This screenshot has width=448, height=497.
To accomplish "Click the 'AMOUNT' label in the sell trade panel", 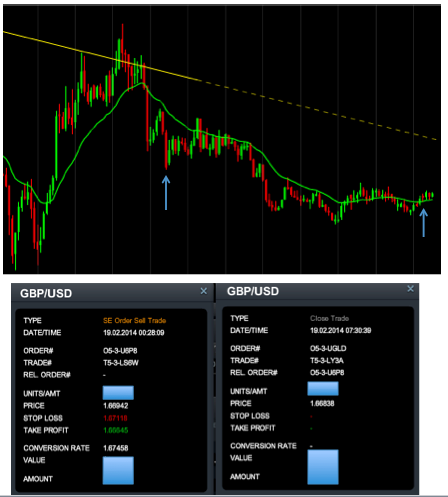I will click(x=38, y=479).
